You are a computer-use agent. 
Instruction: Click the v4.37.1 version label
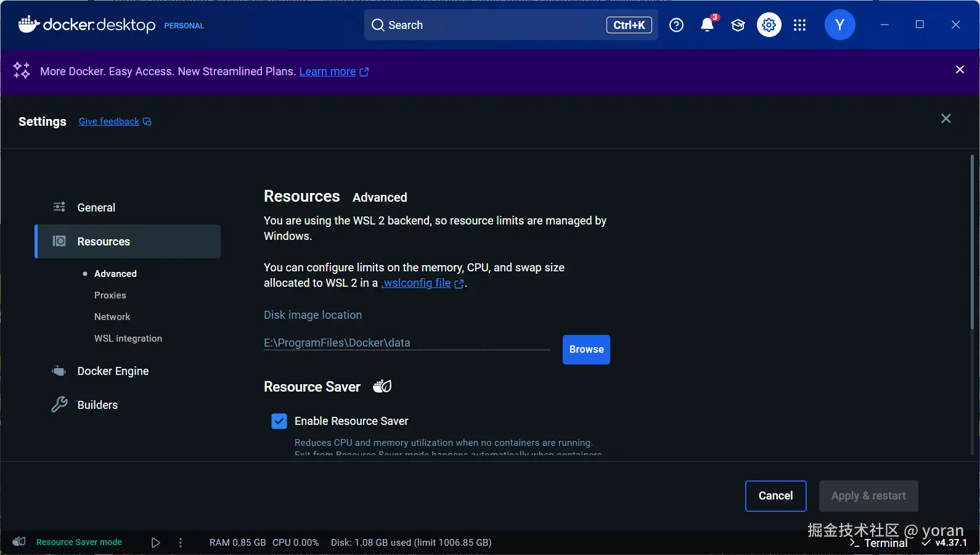(x=951, y=543)
